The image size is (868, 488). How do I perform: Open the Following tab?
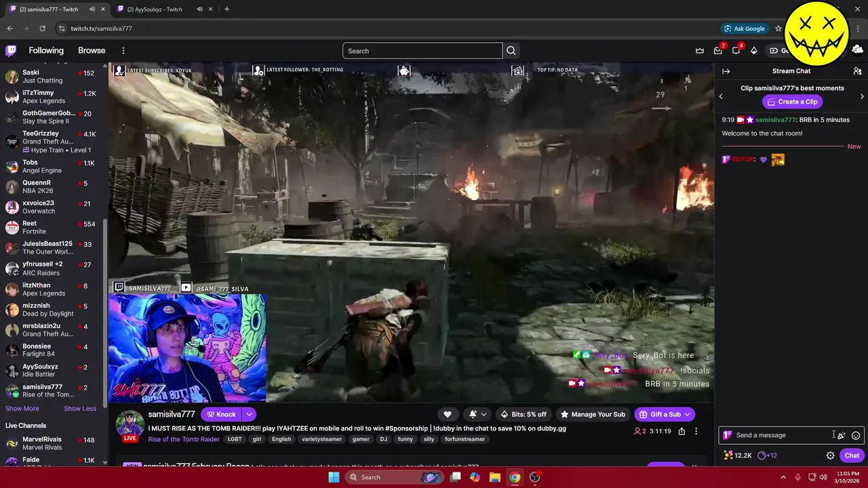pyautogui.click(x=46, y=51)
